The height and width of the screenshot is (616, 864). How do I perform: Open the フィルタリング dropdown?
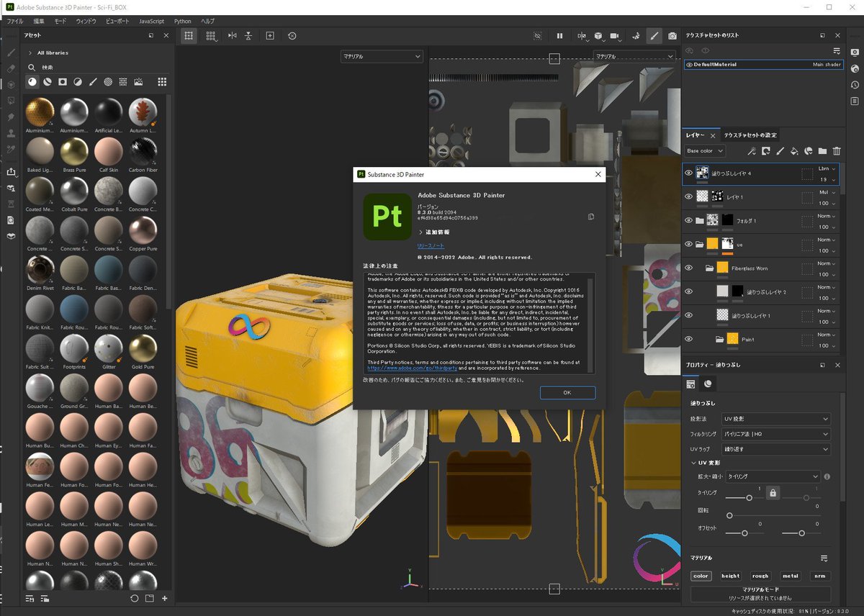pos(777,434)
